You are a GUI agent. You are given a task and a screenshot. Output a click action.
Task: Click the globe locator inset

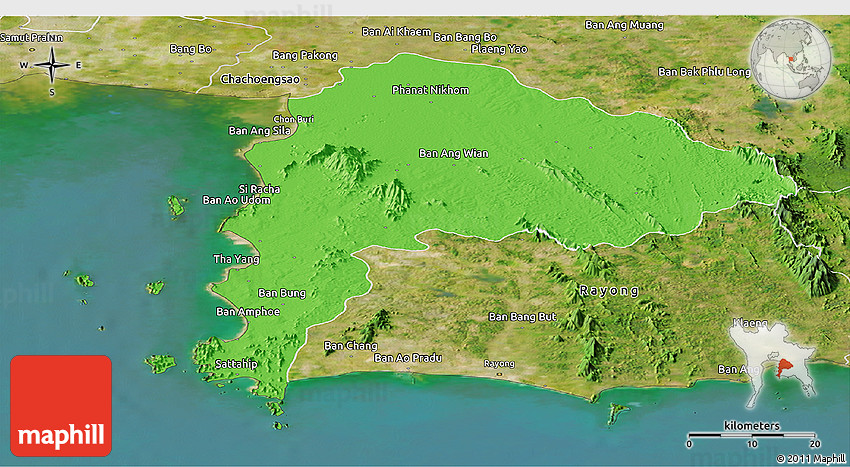tap(791, 59)
